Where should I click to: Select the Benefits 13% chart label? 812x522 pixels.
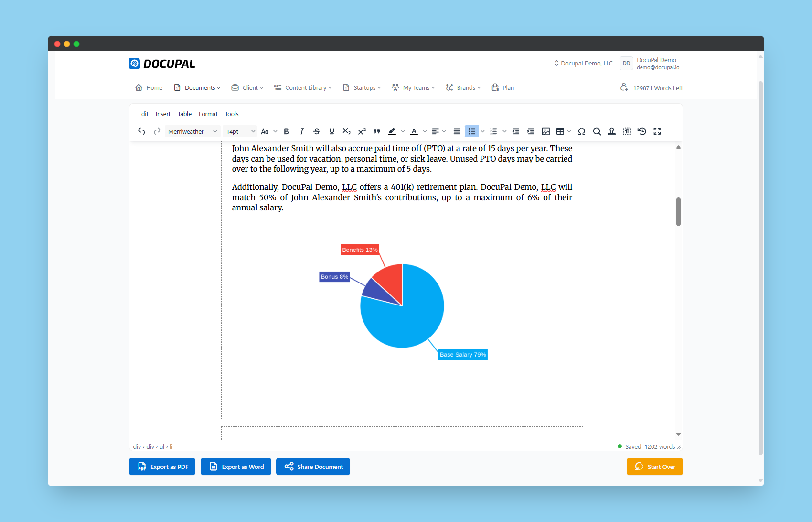(x=360, y=250)
